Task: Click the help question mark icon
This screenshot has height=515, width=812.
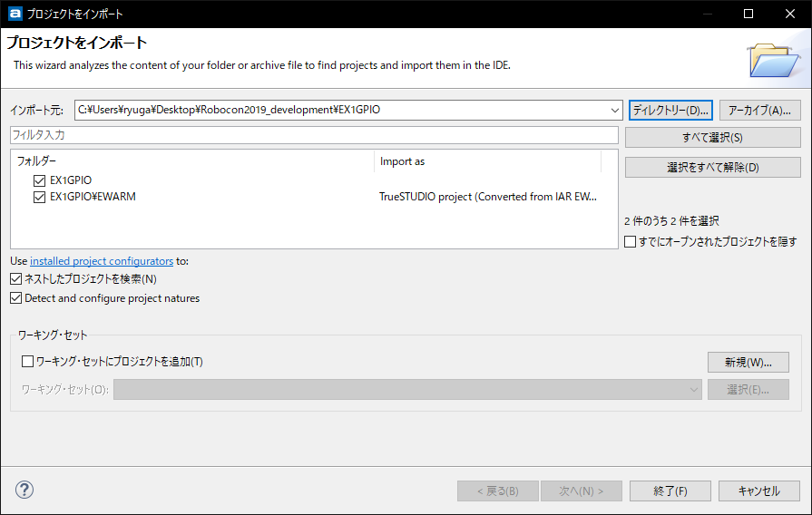Action: coord(24,490)
